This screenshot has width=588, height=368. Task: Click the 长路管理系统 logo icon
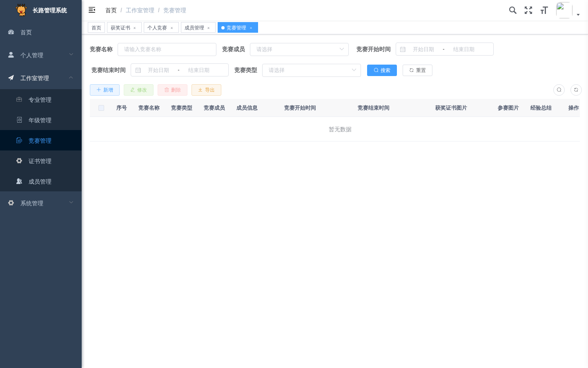21,10
